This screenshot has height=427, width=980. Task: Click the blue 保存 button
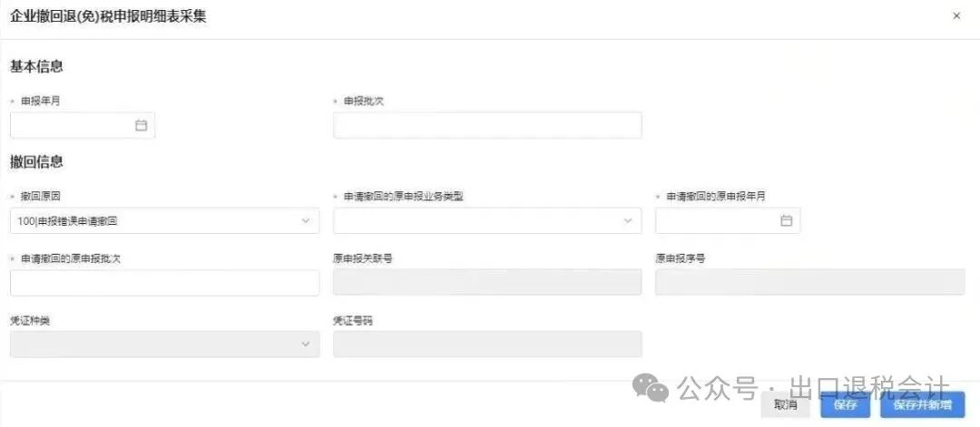click(x=845, y=405)
